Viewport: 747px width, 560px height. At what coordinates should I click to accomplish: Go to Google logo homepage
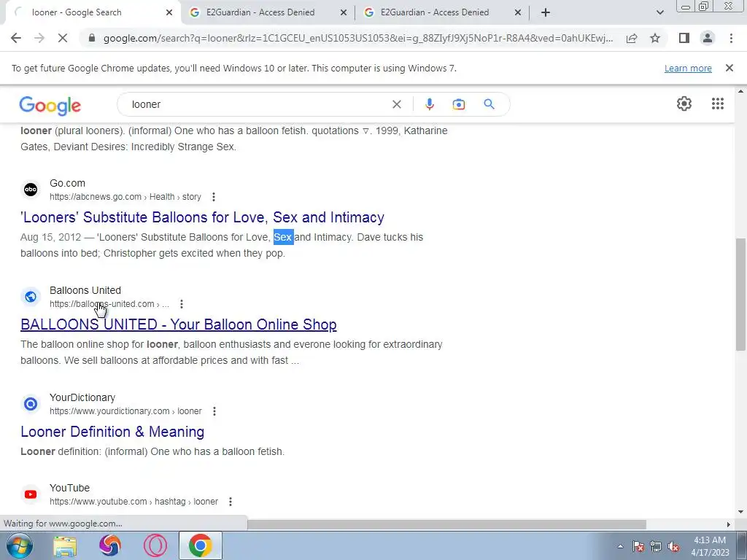click(50, 105)
